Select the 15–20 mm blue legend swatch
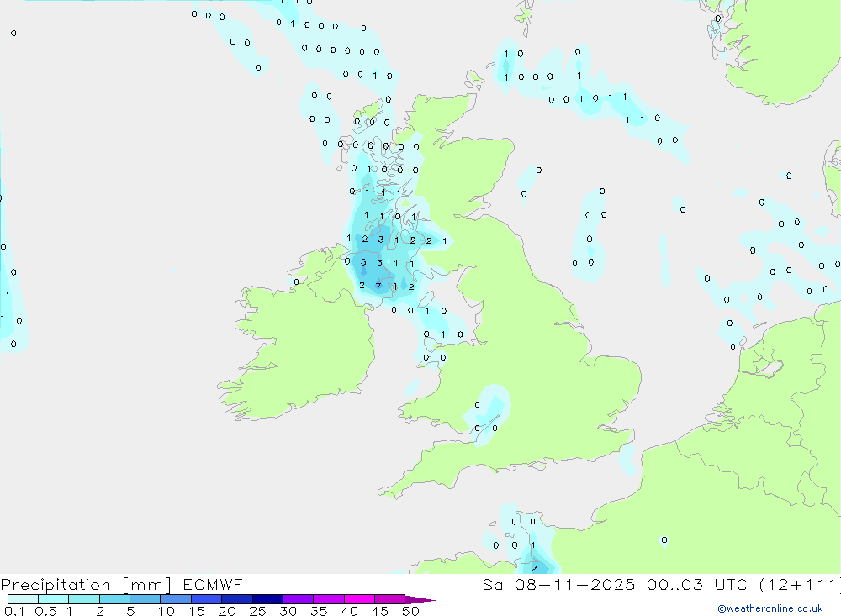Viewport: 841px width, 616px height. [x=206, y=599]
